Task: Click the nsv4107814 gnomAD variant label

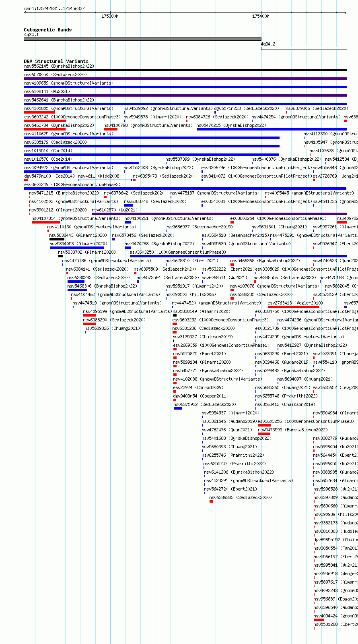Action: (x=76, y=218)
